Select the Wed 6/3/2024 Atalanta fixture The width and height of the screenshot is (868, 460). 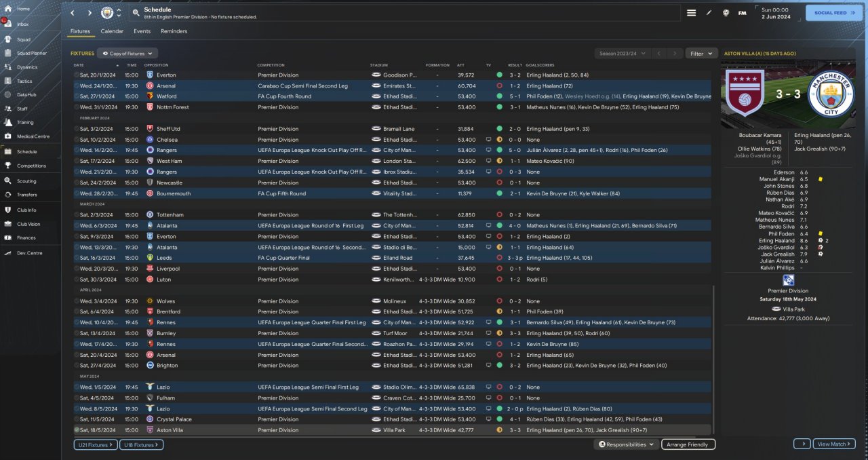pos(393,226)
